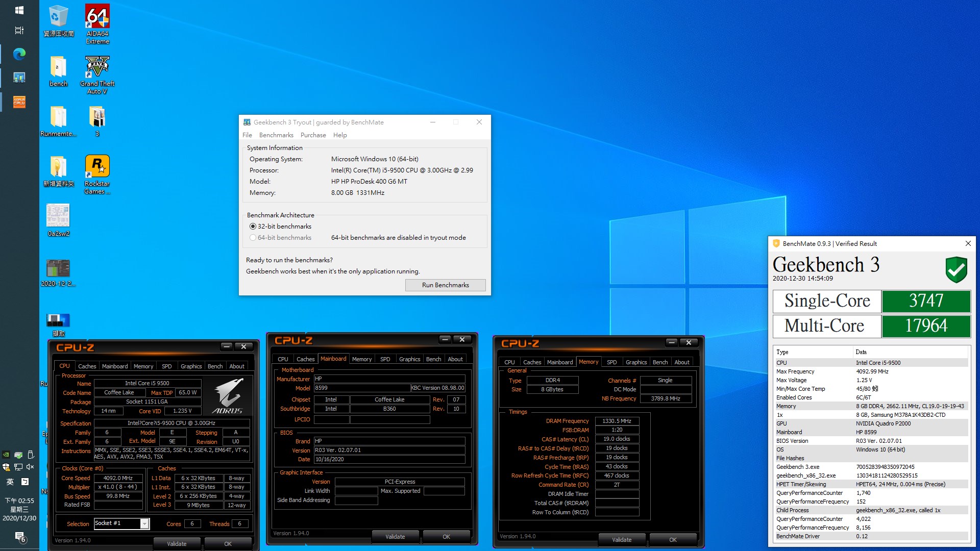Click Validate in left CPU-Z window
Image resolution: width=980 pixels, height=551 pixels.
[x=177, y=544]
